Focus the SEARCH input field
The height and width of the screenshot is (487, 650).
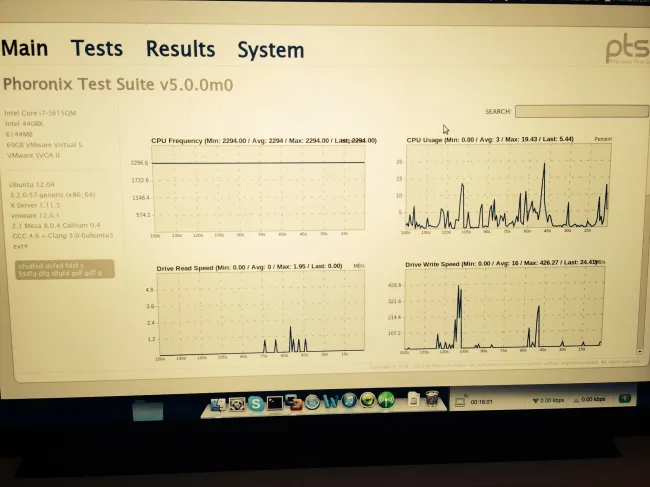[582, 111]
